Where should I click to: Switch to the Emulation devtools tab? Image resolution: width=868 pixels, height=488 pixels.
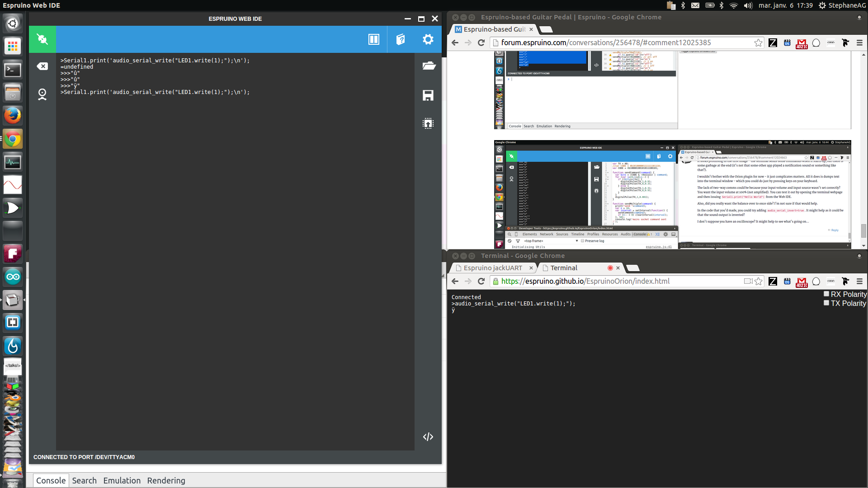(122, 480)
